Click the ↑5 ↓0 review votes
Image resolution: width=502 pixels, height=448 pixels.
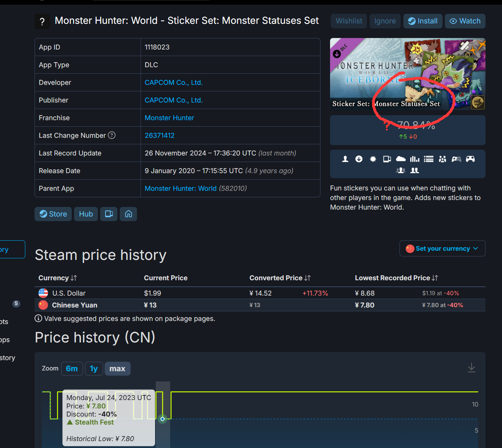point(408,137)
